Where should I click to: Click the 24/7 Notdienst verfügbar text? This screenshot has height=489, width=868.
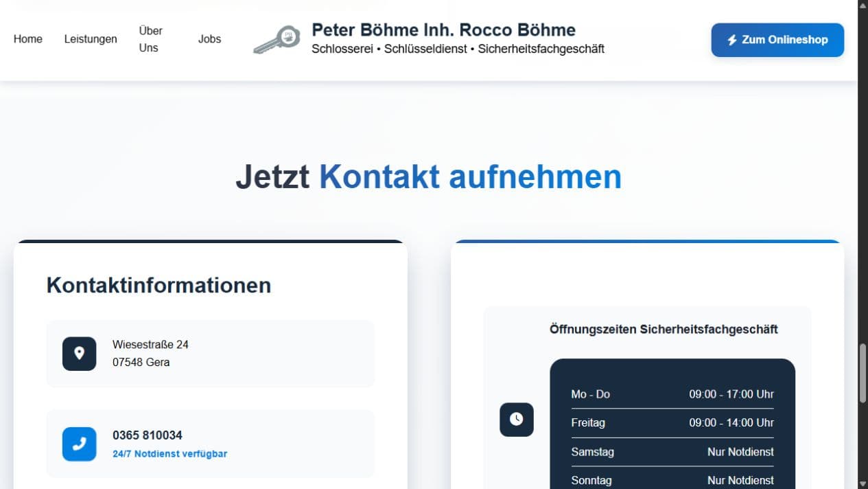tap(169, 454)
